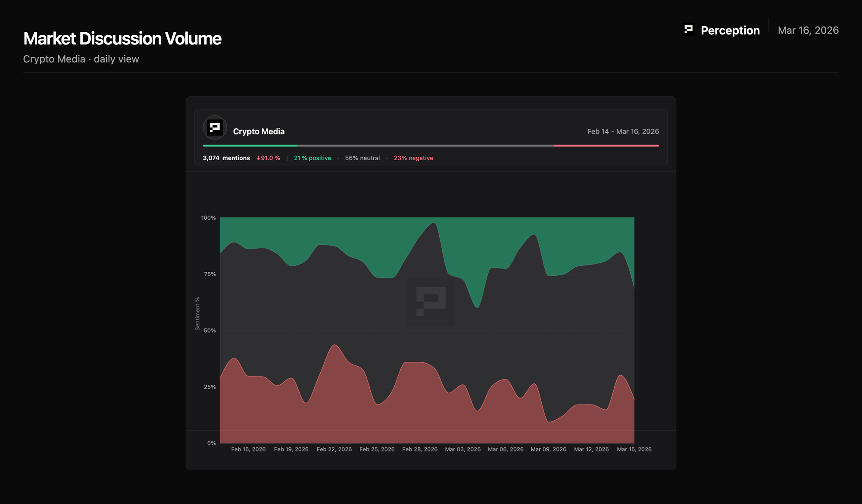Click the Feb 22, 2026 x-axis label
The width and height of the screenshot is (862, 504).
tap(334, 449)
